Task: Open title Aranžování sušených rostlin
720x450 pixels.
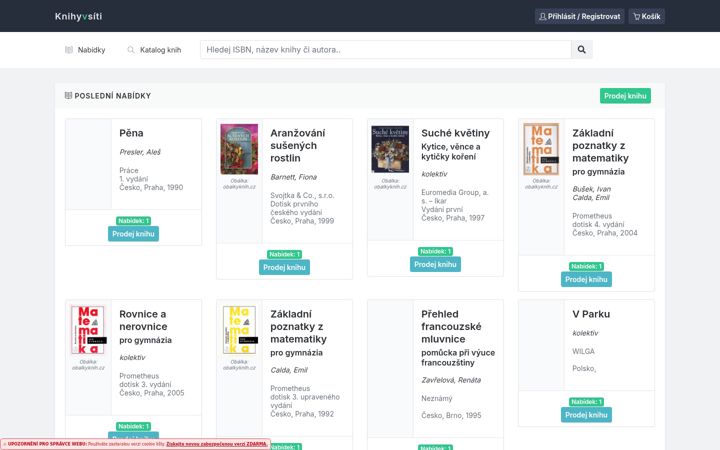Action: pos(298,146)
